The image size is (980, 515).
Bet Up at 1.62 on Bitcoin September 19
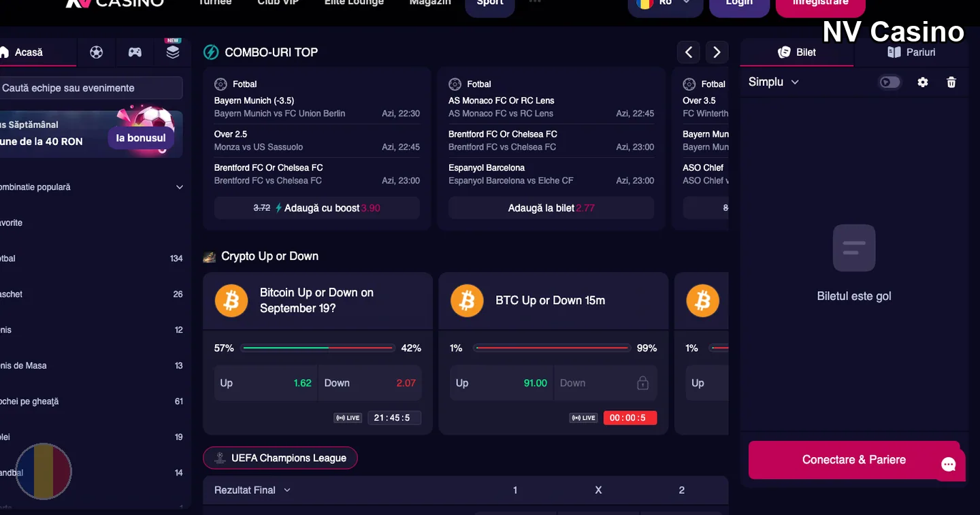(x=265, y=383)
